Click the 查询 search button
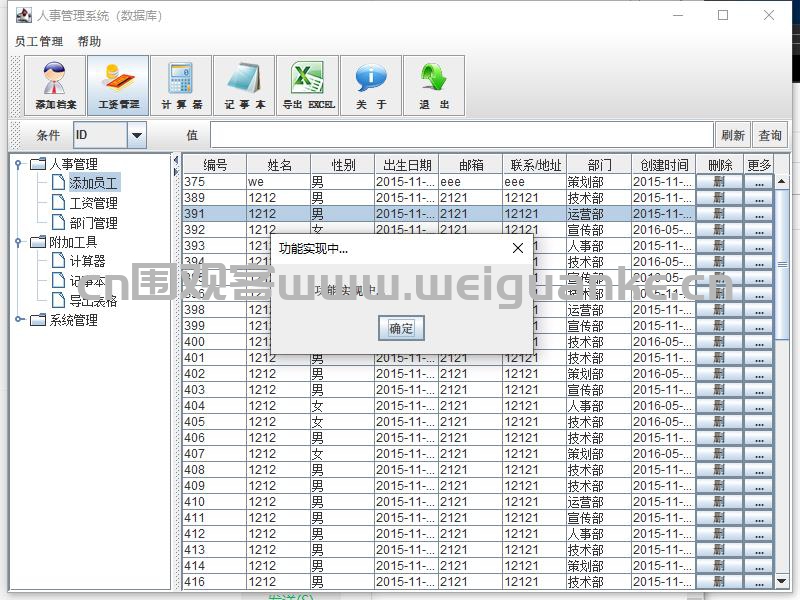The width and height of the screenshot is (800, 600). (770, 135)
